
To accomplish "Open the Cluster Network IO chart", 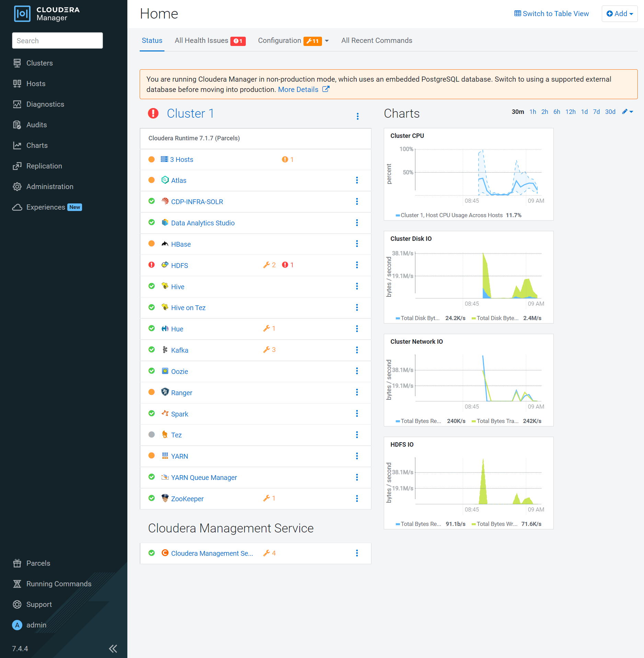I will [x=469, y=380].
